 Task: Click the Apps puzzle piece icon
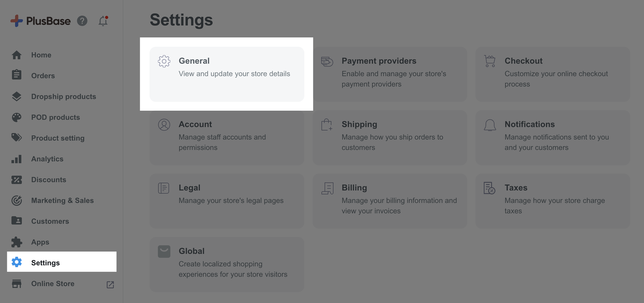click(x=17, y=242)
